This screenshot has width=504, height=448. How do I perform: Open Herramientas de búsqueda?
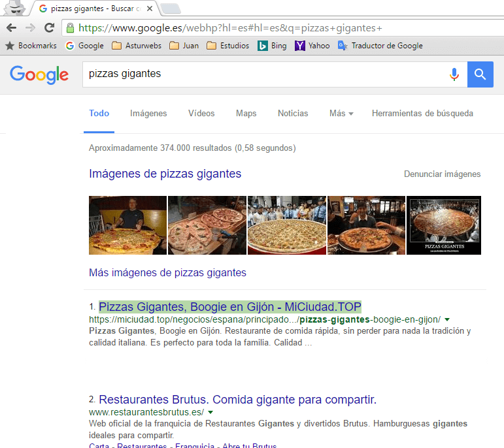422,114
